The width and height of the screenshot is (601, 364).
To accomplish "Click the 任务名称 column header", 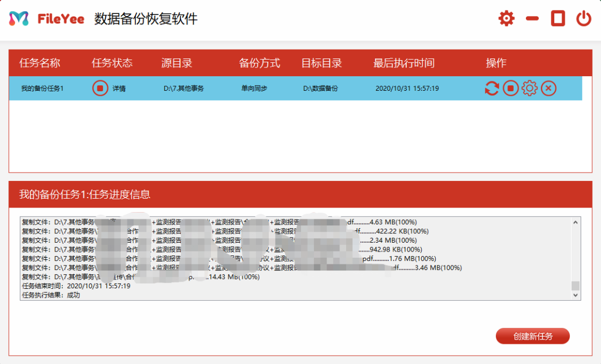I will click(40, 63).
